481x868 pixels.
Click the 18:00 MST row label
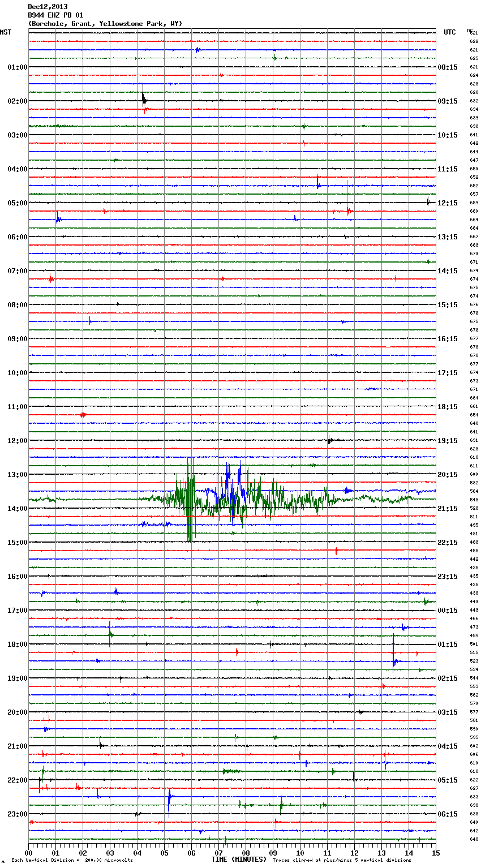pyautogui.click(x=18, y=644)
